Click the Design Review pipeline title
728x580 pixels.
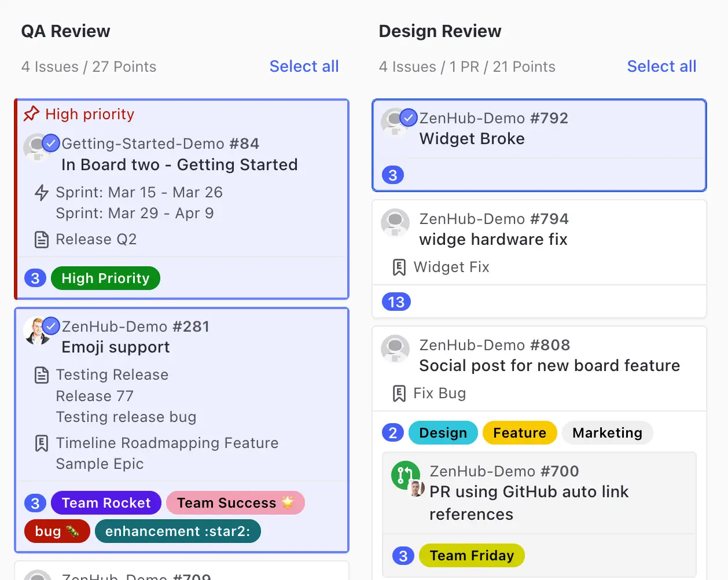(x=440, y=31)
